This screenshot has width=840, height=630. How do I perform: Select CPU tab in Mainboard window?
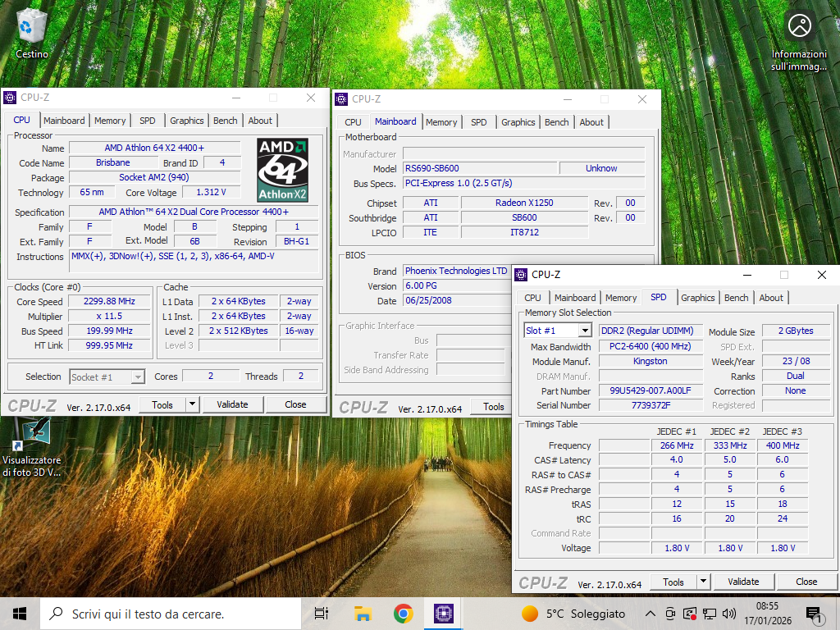click(x=353, y=123)
